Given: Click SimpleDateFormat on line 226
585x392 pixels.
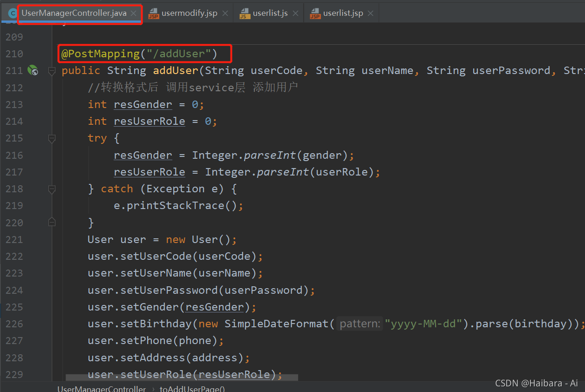Looking at the screenshot, I should [x=277, y=324].
